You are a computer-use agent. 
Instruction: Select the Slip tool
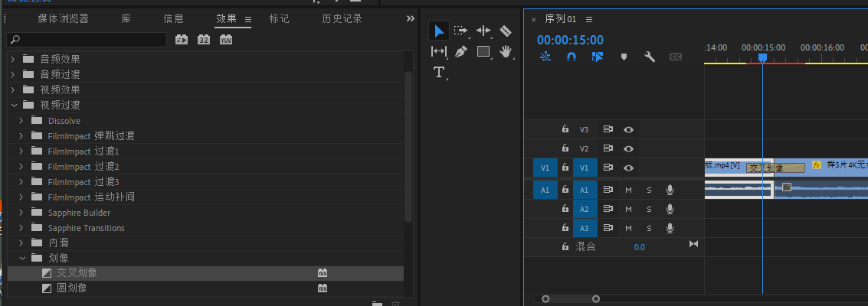[439, 52]
